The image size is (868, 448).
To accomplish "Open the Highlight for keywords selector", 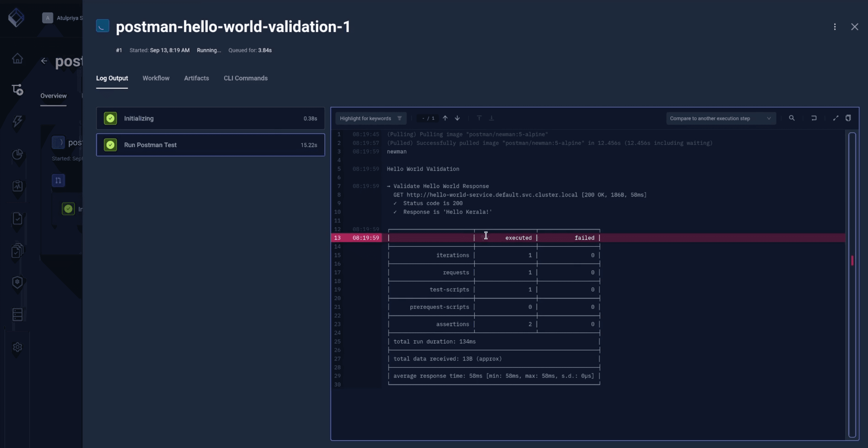I will pyautogui.click(x=371, y=118).
